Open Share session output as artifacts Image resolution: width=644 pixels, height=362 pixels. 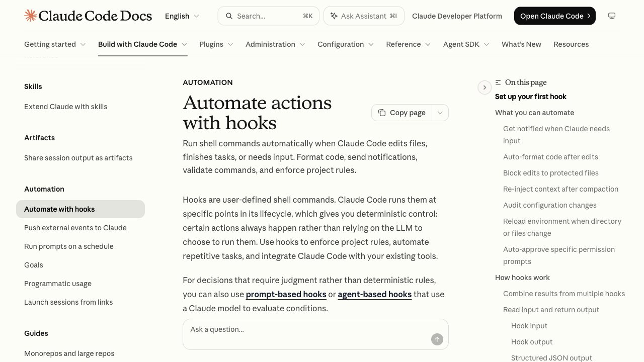click(78, 158)
